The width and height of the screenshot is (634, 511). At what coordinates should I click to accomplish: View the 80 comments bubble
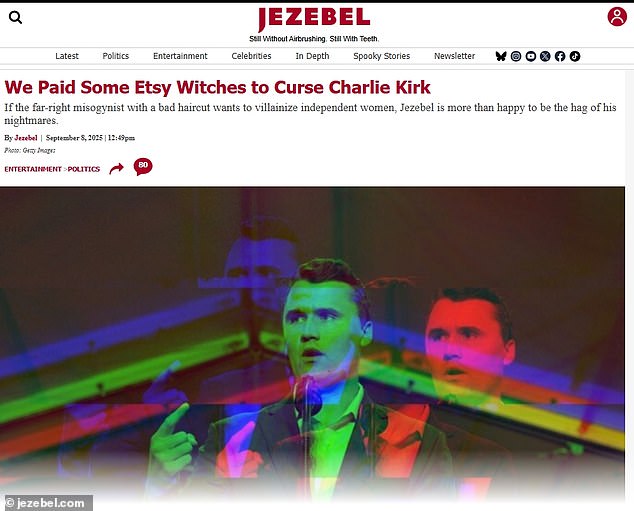point(143,167)
